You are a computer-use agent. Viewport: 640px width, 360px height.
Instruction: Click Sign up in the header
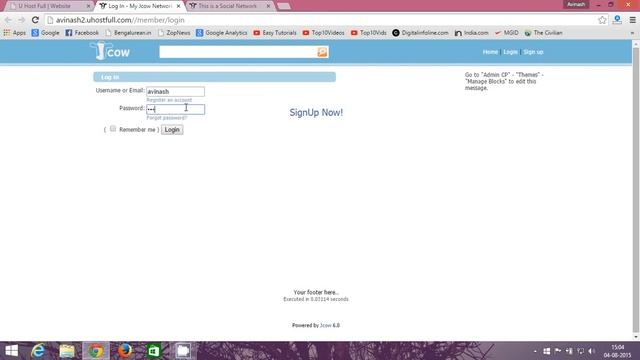click(x=533, y=52)
